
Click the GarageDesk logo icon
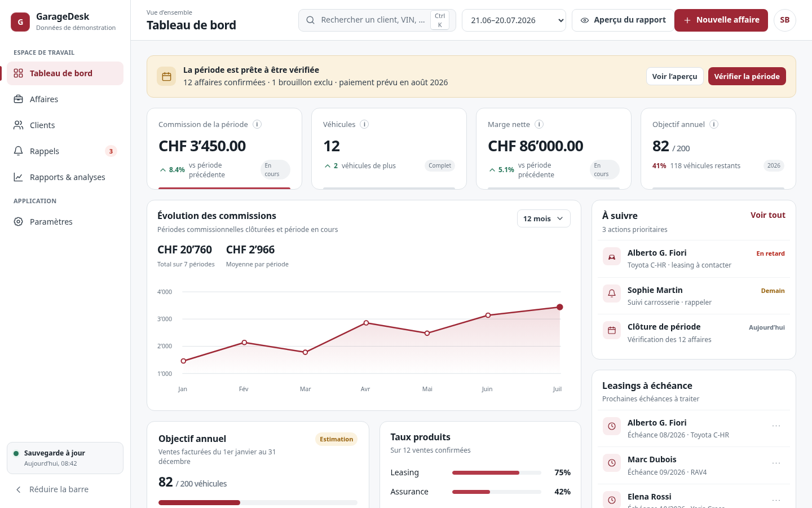[20, 22]
